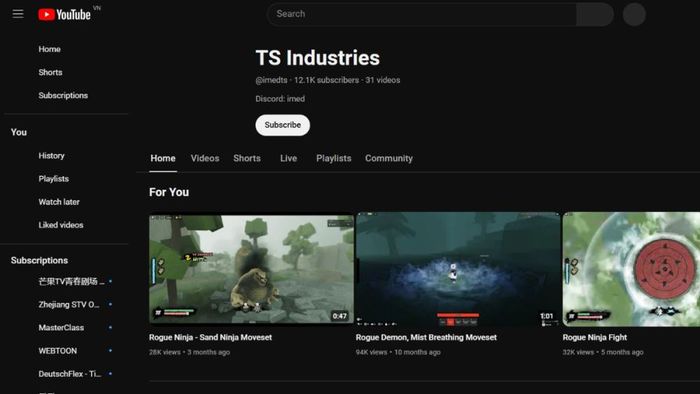Open watch History
Image resolution: width=700 pixels, height=394 pixels.
pos(52,156)
